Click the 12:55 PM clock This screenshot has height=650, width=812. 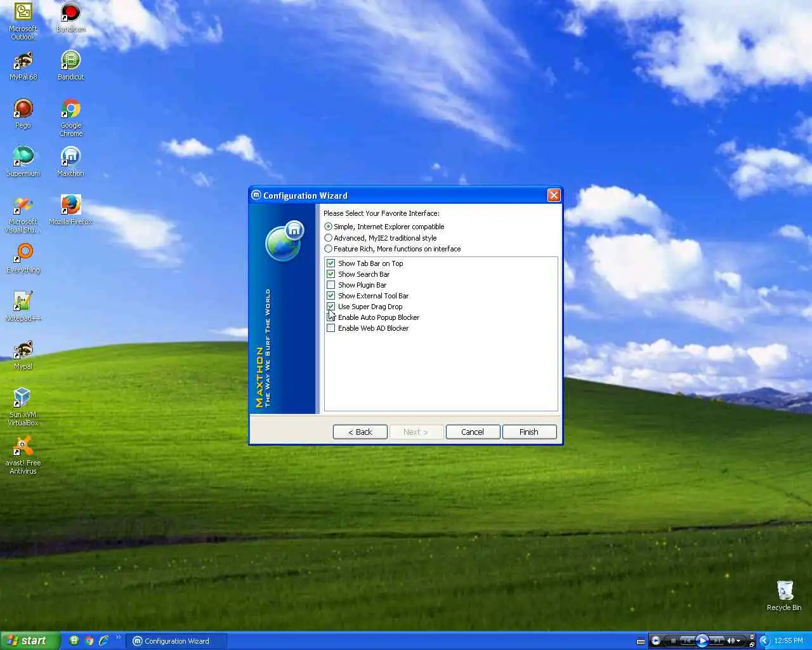click(789, 640)
